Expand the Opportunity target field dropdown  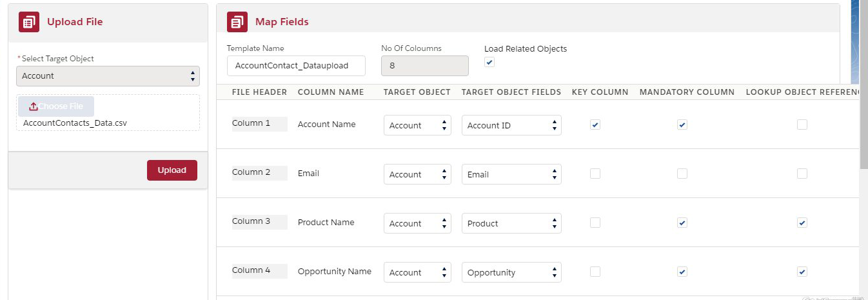point(511,272)
